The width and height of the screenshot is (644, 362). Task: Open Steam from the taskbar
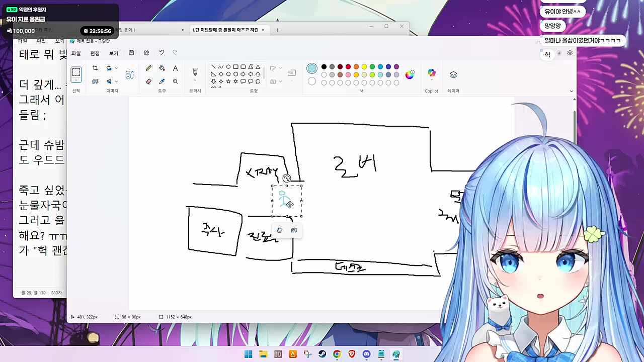(x=322, y=354)
